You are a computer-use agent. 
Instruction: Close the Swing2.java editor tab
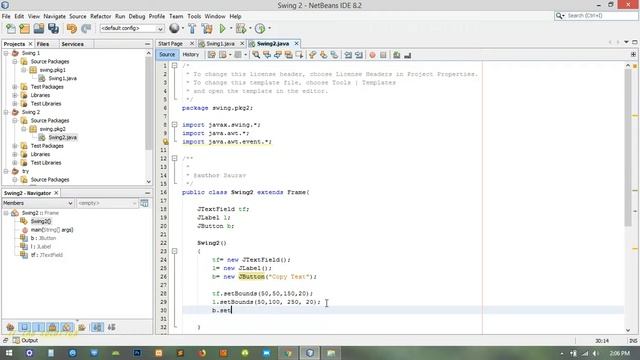[x=297, y=43]
